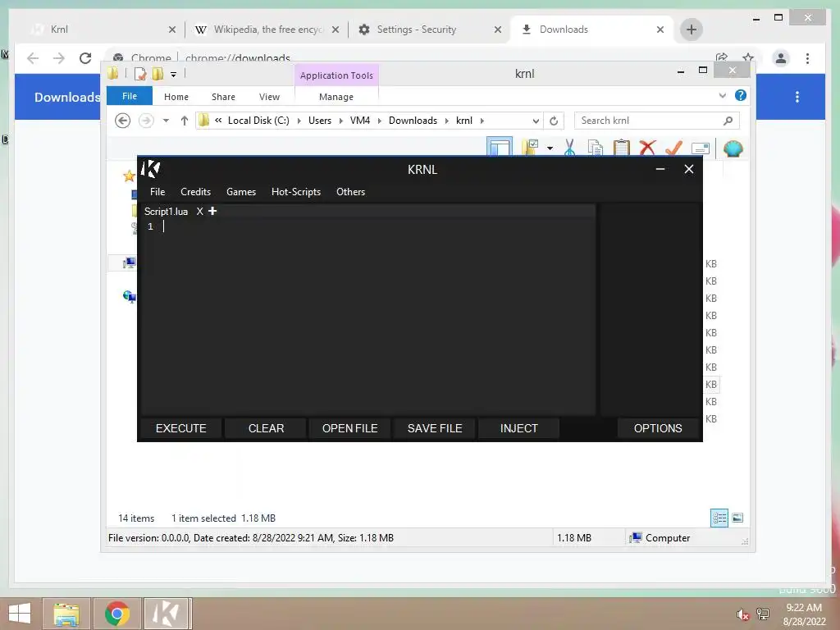This screenshot has height=630, width=840.
Task: Open the Manage tab under Application Tools
Action: (336, 97)
